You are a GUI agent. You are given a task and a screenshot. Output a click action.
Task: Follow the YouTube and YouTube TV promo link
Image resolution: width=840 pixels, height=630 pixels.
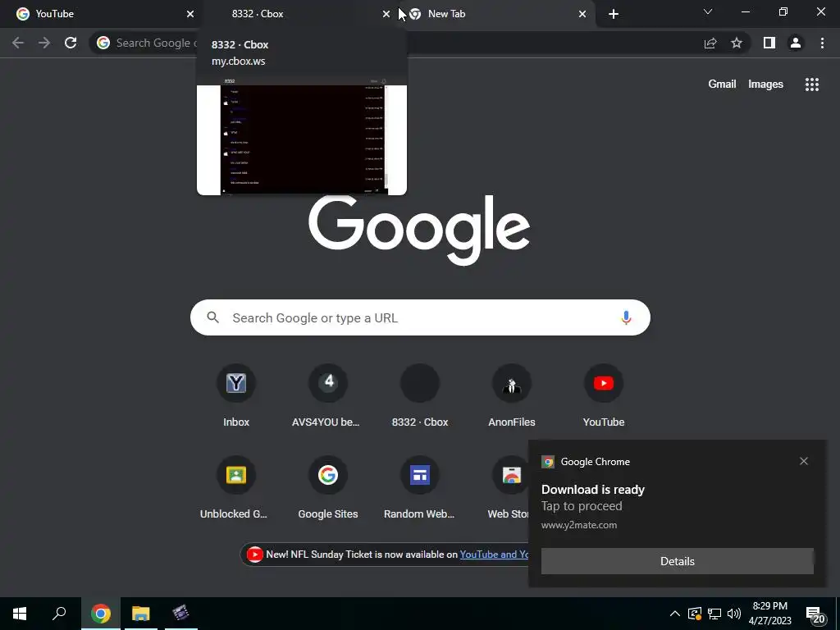[494, 555]
